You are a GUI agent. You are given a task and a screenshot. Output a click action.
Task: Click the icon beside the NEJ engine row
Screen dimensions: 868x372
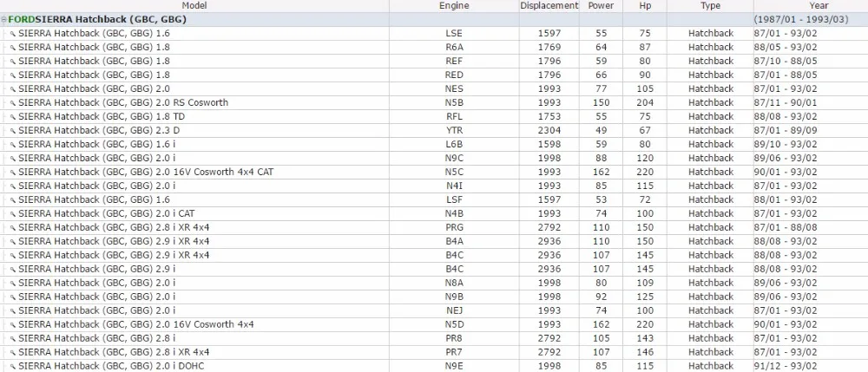13,310
